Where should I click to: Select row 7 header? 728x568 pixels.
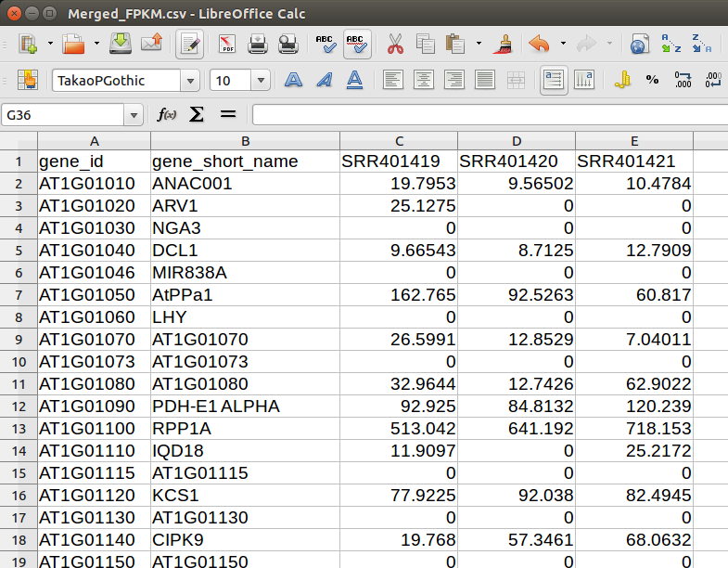[x=19, y=295]
